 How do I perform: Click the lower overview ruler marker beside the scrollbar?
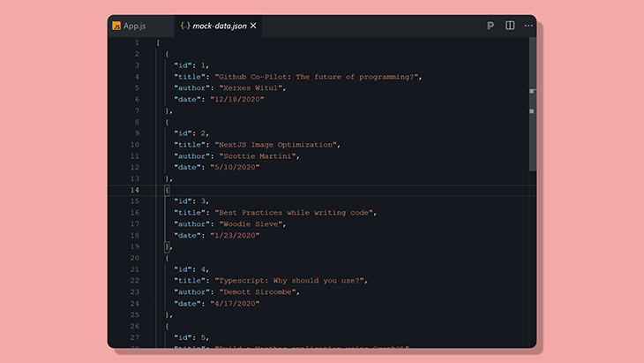tap(531, 111)
